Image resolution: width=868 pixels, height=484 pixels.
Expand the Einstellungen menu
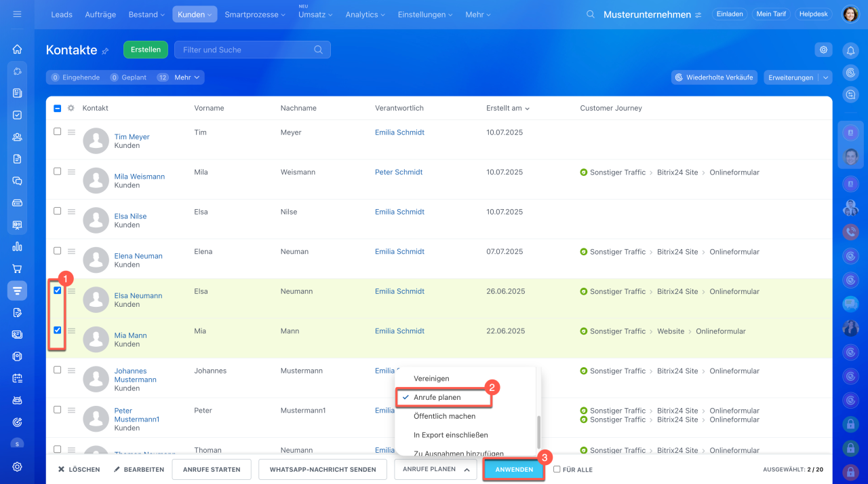click(425, 14)
